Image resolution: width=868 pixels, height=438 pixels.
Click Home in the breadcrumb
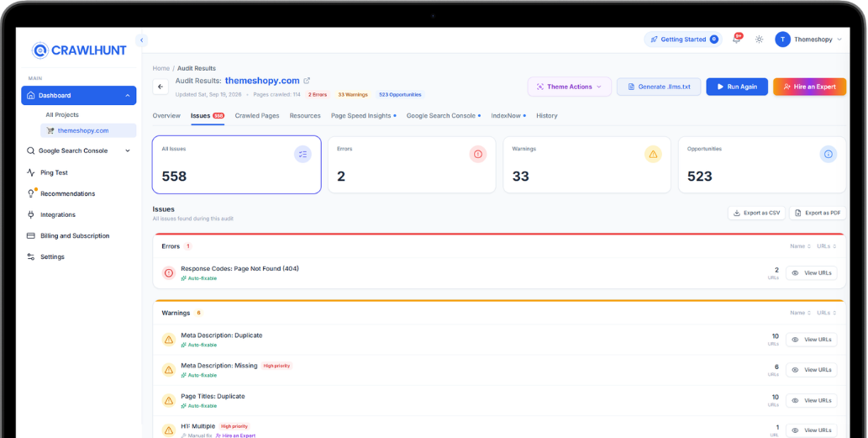tap(161, 68)
